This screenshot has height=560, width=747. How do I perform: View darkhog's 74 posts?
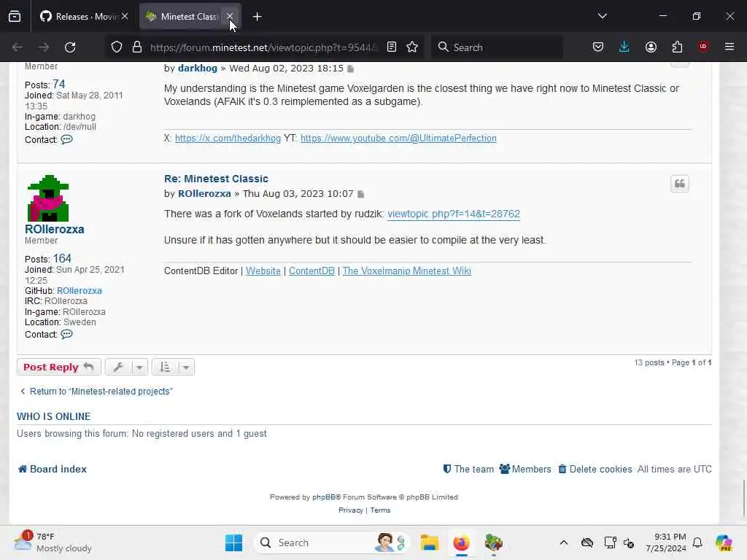58,85
